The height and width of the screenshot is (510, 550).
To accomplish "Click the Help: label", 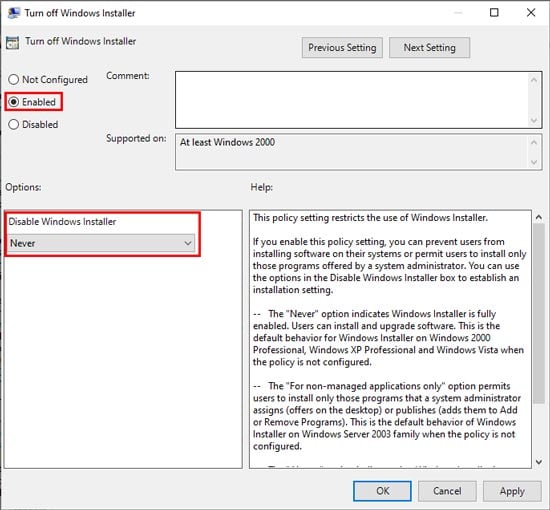I will point(261,187).
